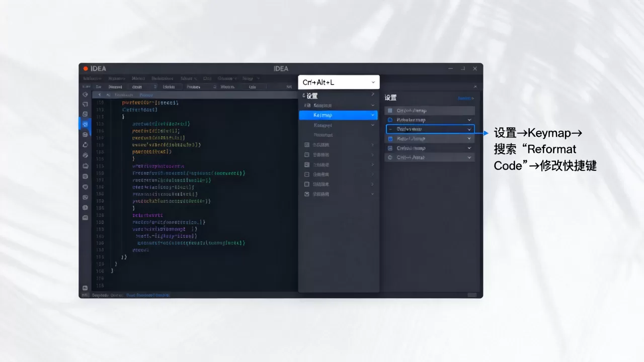The width and height of the screenshot is (644, 362).
Task: Click the diamond-shaped icon atop the left sidebar
Action: pos(85,95)
